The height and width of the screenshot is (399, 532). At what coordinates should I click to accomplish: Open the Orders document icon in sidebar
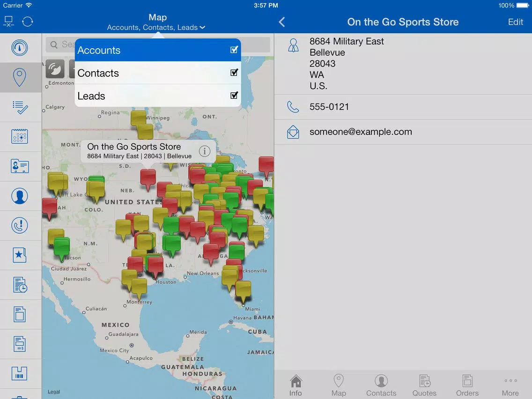pyautogui.click(x=20, y=314)
